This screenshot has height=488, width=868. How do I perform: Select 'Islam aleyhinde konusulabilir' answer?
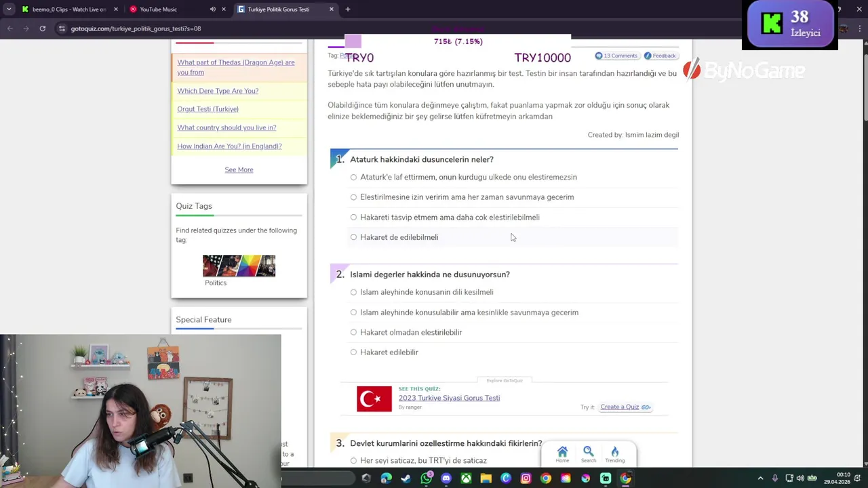tap(353, 312)
